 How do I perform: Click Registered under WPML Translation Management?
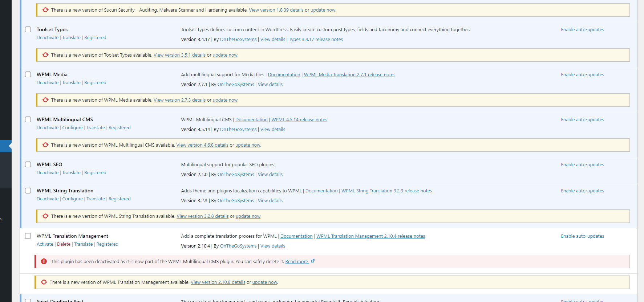[108, 244]
